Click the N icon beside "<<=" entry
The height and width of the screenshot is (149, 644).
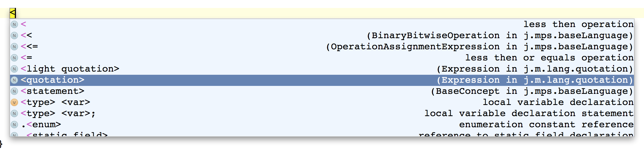pos(14,47)
